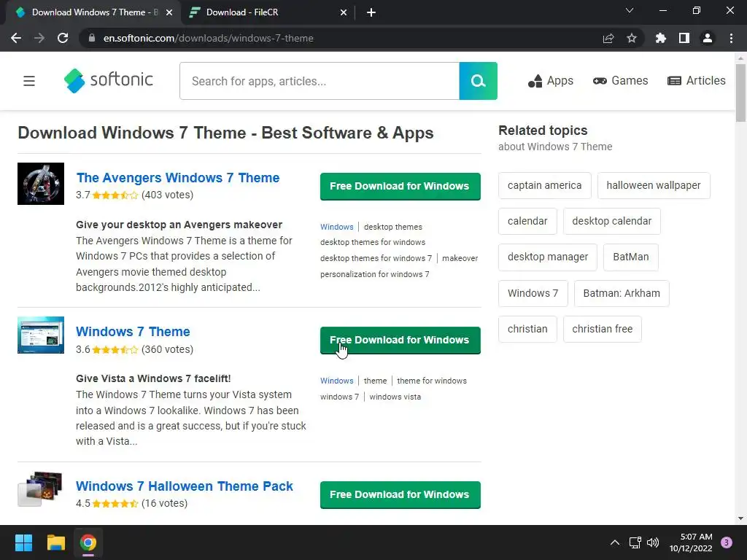Click the volume speaker tray icon
Screen dimensions: 747x560
point(653,542)
